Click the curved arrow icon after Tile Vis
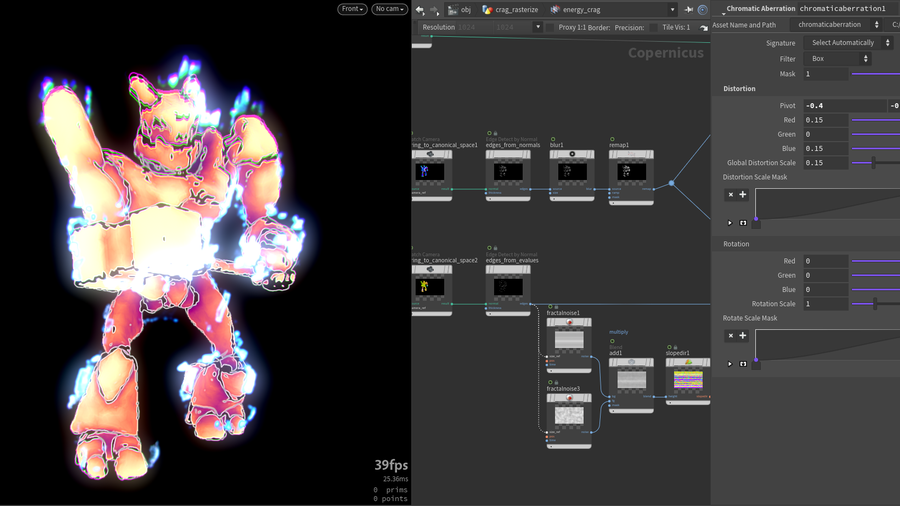The image size is (900, 506). click(x=704, y=28)
